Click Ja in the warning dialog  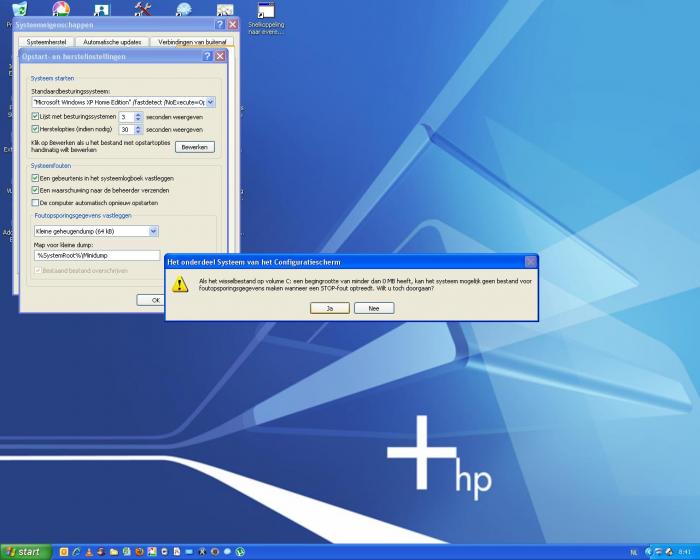329,308
